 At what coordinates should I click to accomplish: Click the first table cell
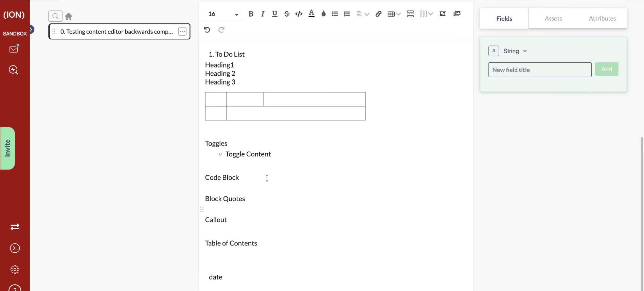coord(216,99)
